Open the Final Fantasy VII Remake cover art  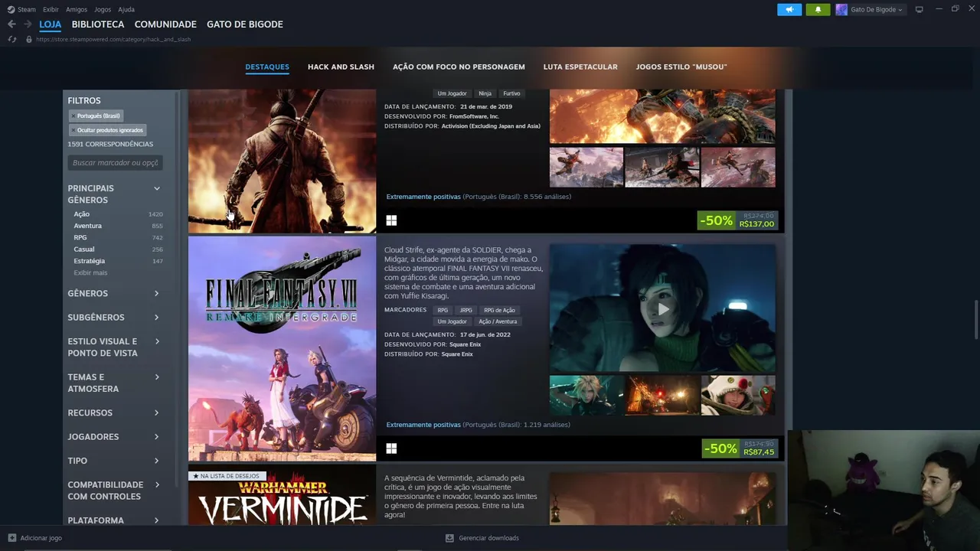[x=282, y=348]
